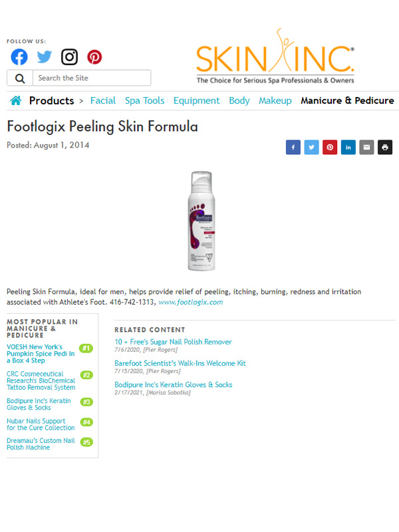Share article via LinkedIn icon
The height and width of the screenshot is (532, 399).
pos(348,147)
